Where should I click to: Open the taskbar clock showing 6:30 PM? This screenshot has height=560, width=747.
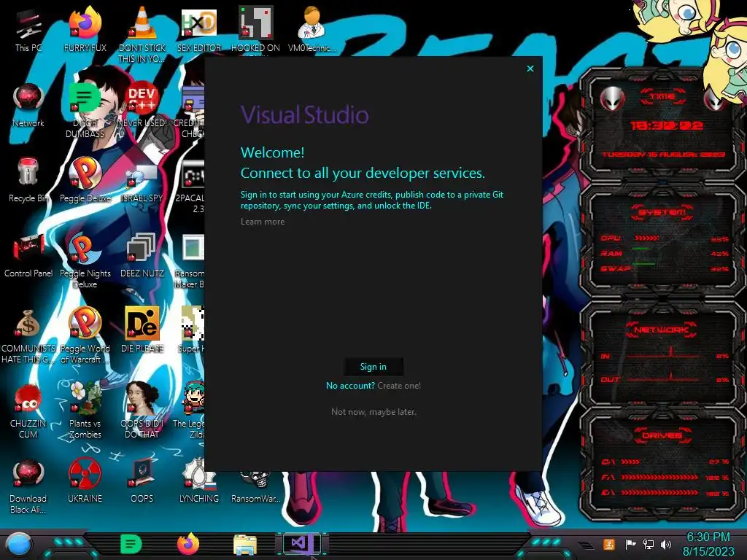[x=708, y=544]
